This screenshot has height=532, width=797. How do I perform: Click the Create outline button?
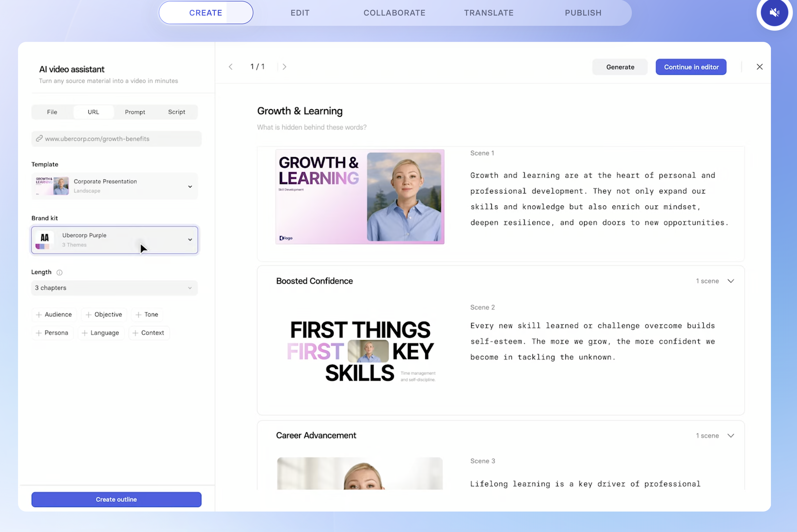tap(116, 499)
